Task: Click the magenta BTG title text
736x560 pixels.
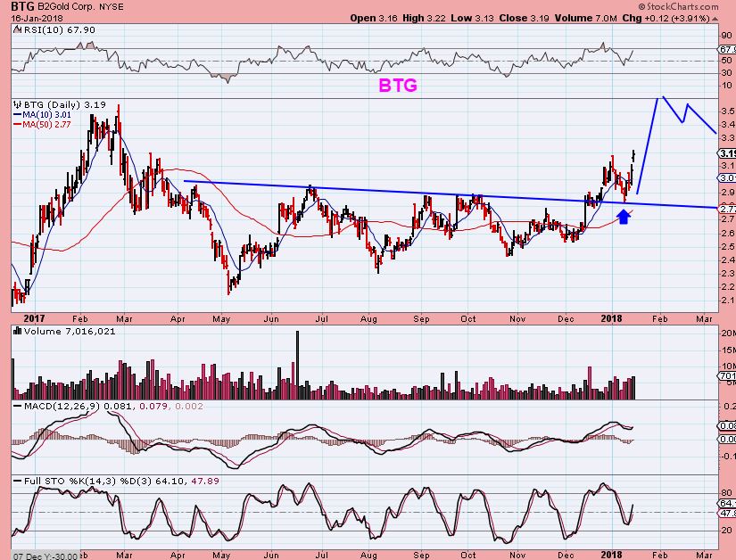Action: (398, 86)
